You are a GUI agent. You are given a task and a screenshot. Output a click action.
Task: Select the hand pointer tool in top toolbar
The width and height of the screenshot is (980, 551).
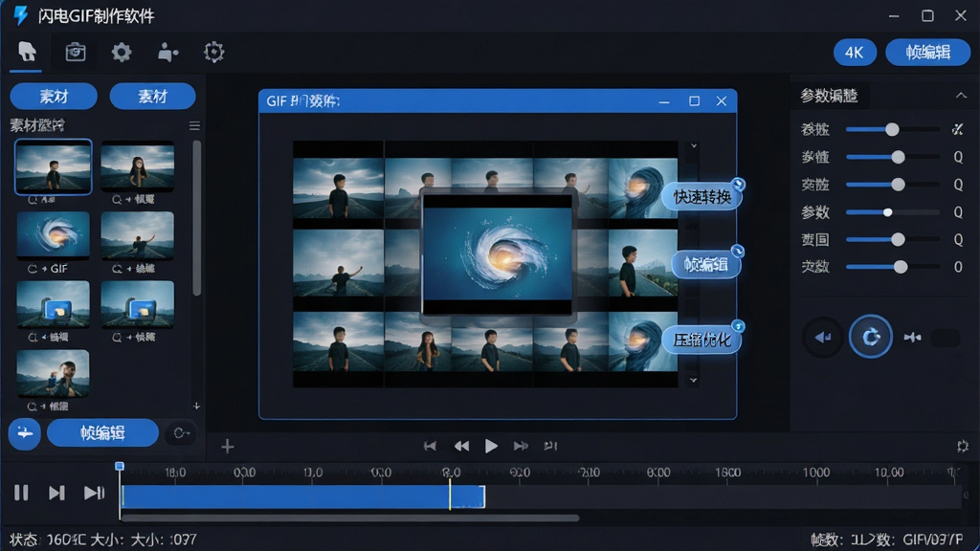[x=27, y=52]
